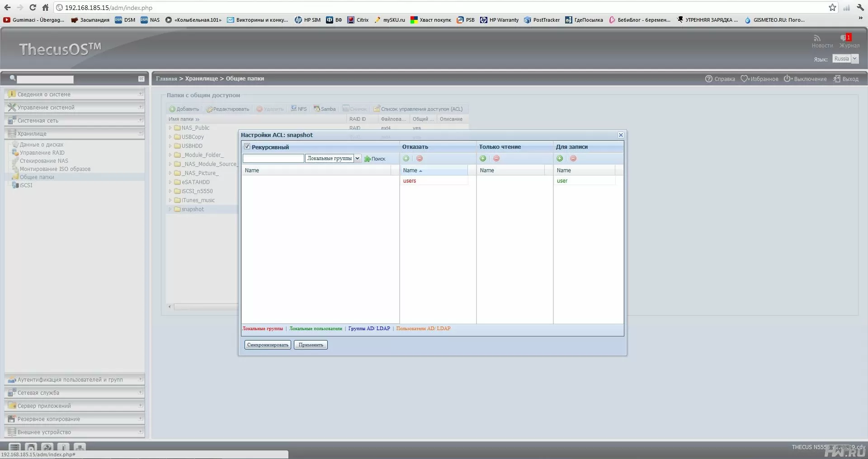Click the disk status icon in bottom bar

31,447
